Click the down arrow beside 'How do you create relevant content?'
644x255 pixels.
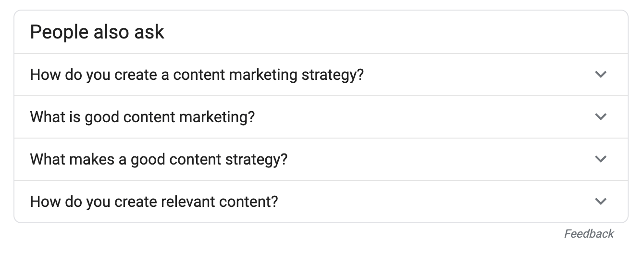point(601,202)
